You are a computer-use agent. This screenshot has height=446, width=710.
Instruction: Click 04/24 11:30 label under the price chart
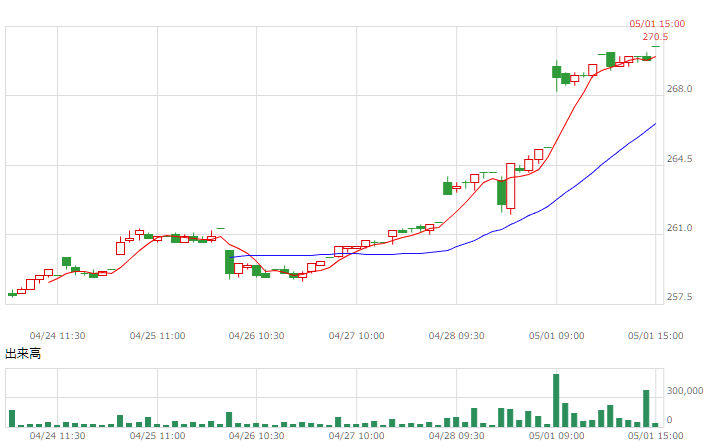pyautogui.click(x=58, y=336)
